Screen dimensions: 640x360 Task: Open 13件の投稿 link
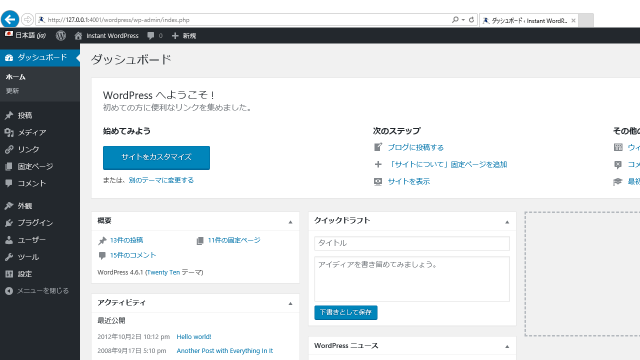[x=127, y=240]
